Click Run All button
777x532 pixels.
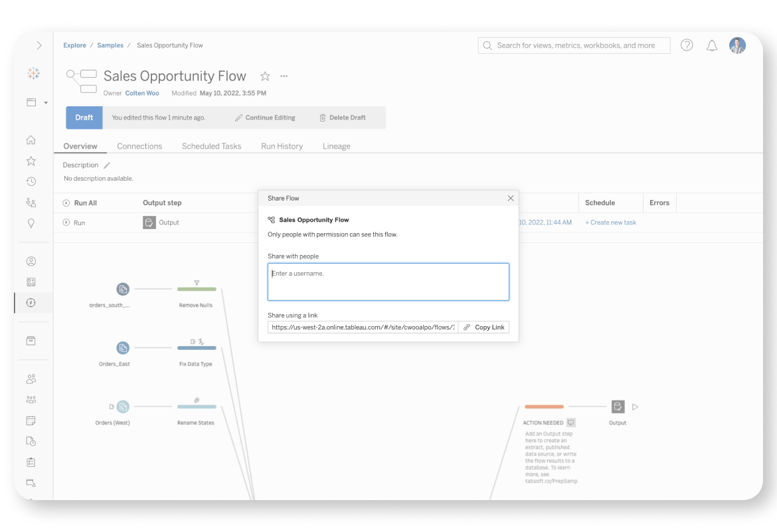coord(80,203)
